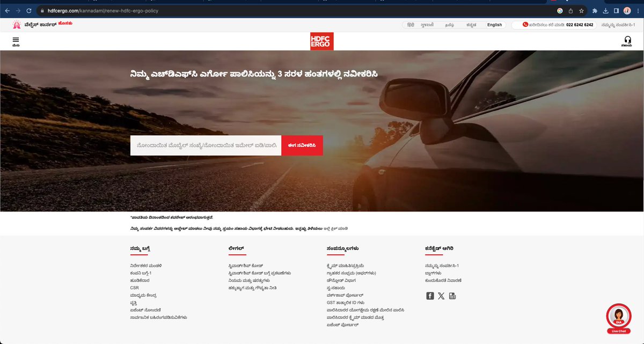
Task: Open ಕ್ಲೈಮ್ ಮಾಹಿತಿ/ಪ್ರಕ್ರಿಯೆ footer link
Action: point(345,266)
